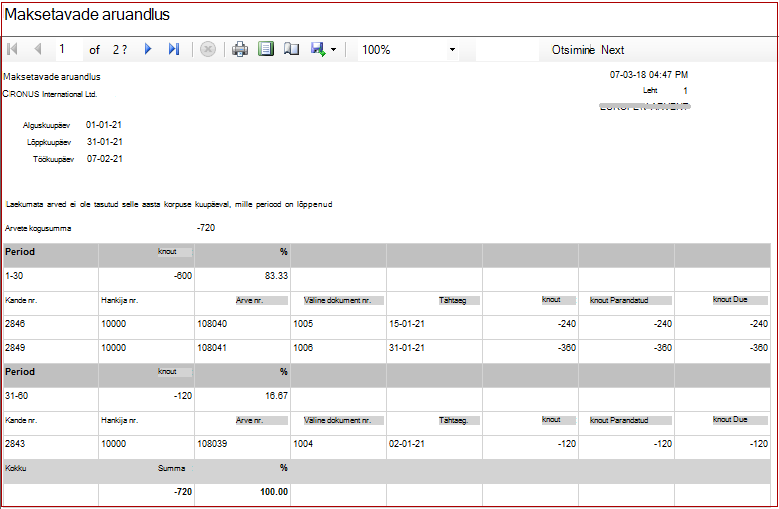Click the 16.67 percentage value

point(276,396)
